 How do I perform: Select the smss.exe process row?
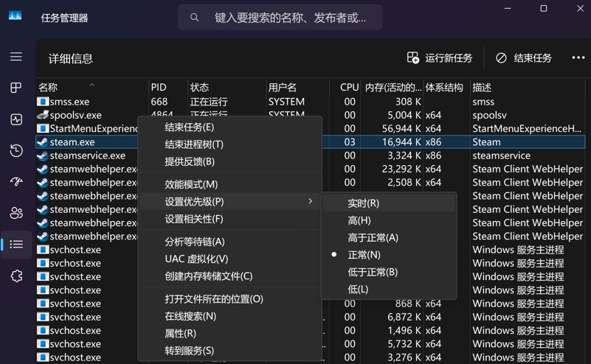click(70, 102)
